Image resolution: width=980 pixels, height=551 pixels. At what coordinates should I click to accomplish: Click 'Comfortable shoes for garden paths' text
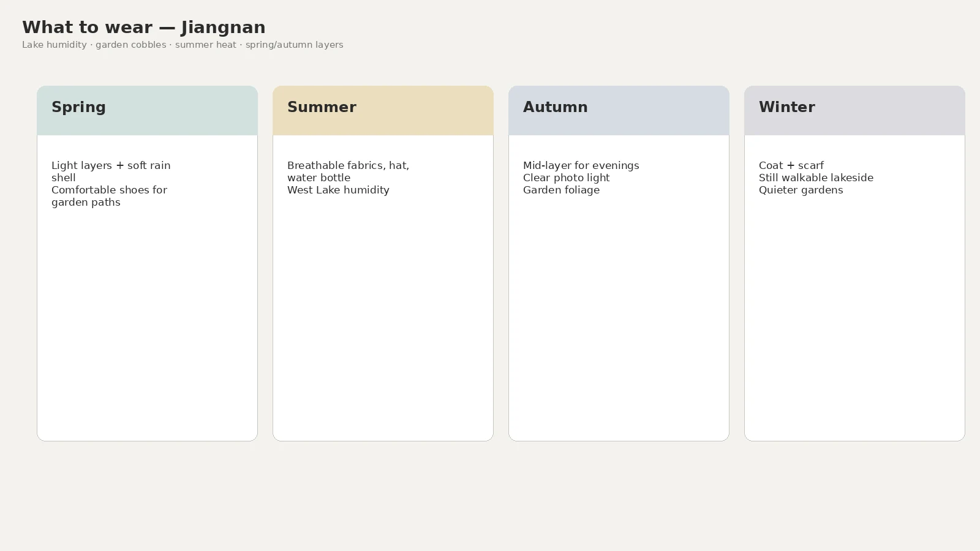[x=109, y=196]
